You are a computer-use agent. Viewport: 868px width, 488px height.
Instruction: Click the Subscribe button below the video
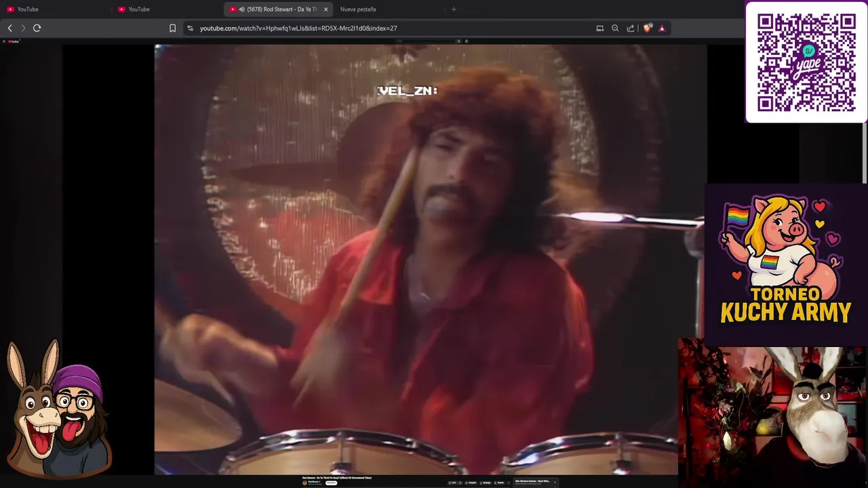pyautogui.click(x=331, y=483)
